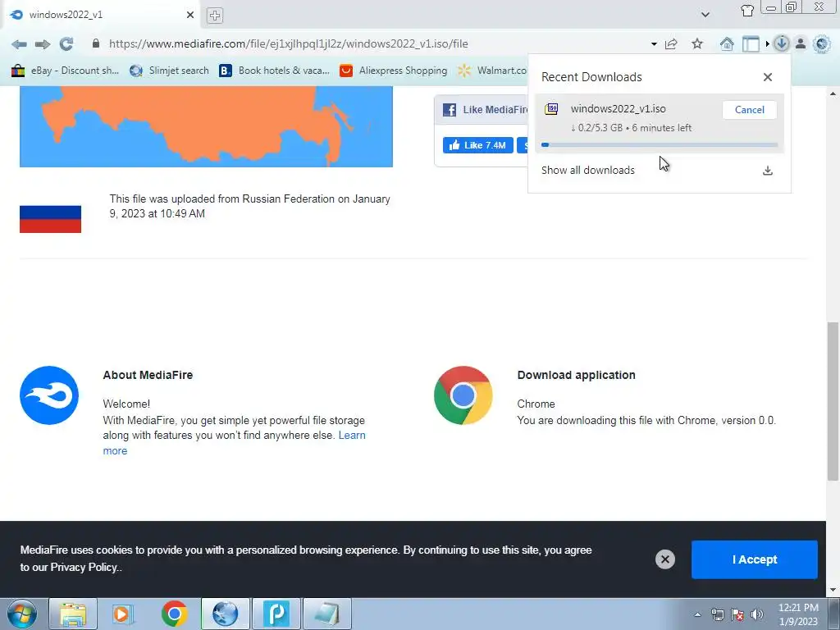Go to the home page icon
The height and width of the screenshot is (630, 840).
(727, 44)
